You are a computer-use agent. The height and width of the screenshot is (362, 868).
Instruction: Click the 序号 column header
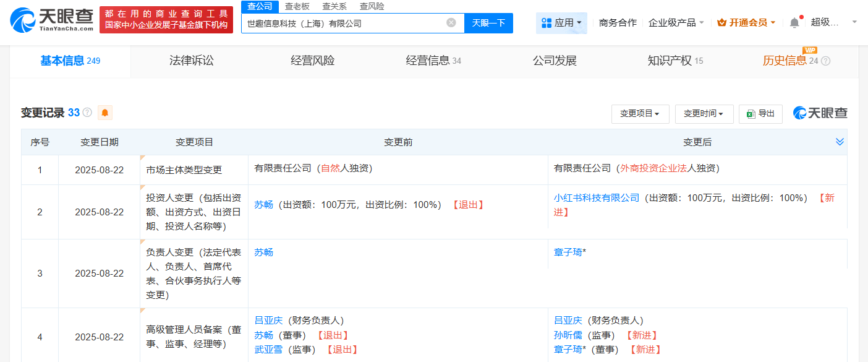(x=40, y=142)
